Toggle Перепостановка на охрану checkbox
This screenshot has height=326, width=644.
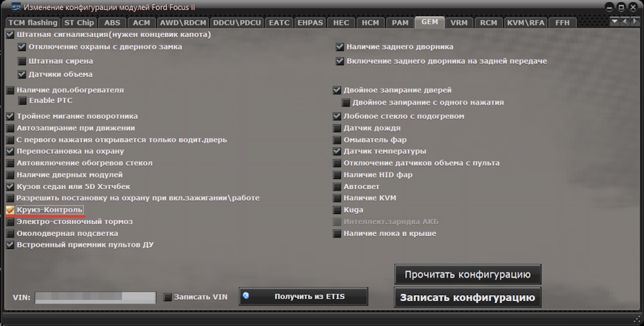pyautogui.click(x=10, y=152)
